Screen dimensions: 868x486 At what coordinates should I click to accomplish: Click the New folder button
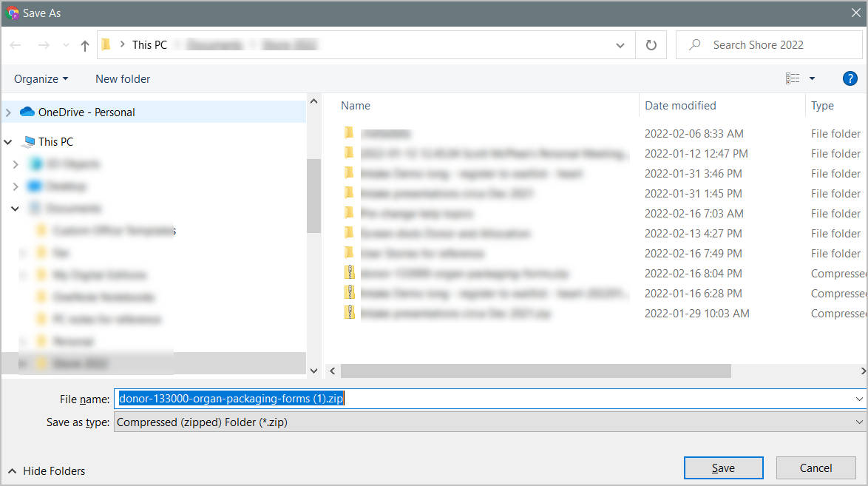(123, 78)
